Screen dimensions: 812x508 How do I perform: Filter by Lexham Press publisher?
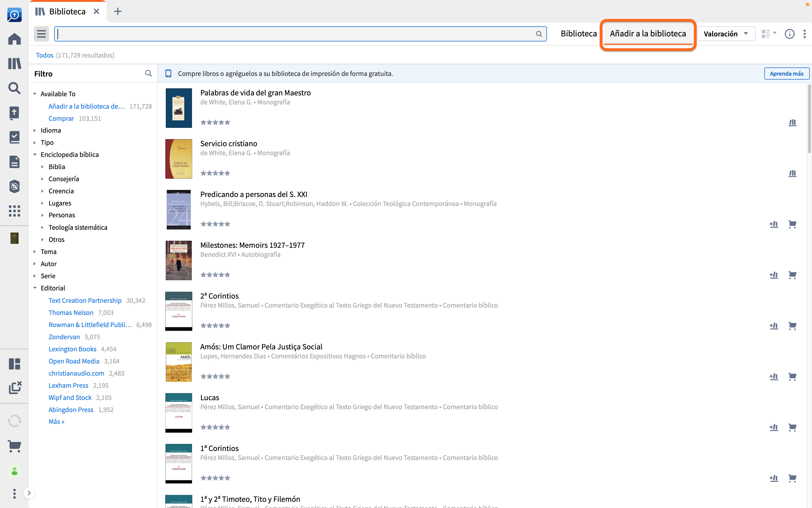(x=69, y=385)
